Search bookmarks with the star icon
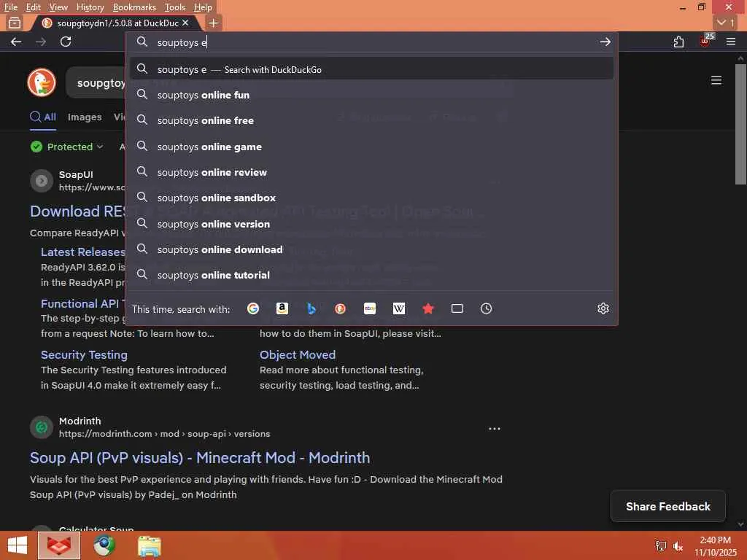747x560 pixels. tap(427, 308)
